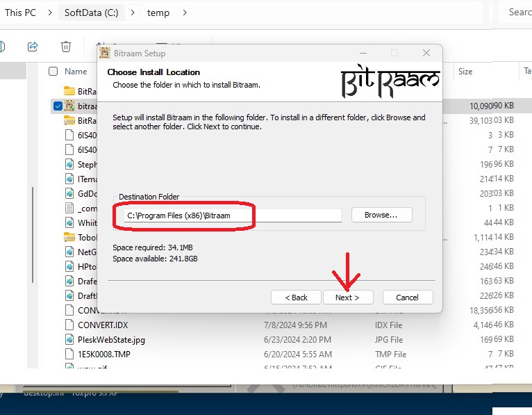Click the 6/20/2024 5:55 AM date cell
The width and height of the screenshot is (532, 415).
click(297, 355)
